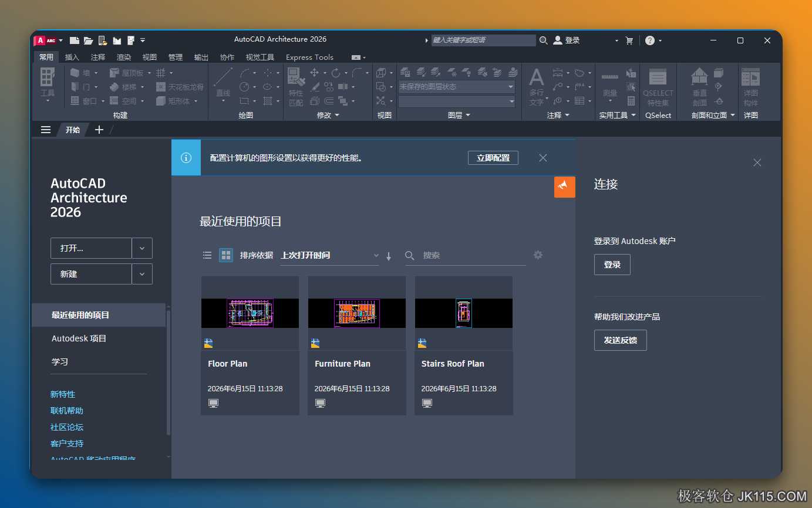The width and height of the screenshot is (812, 508).
Task: Click the Wall (墙) tool icon
Action: point(75,73)
